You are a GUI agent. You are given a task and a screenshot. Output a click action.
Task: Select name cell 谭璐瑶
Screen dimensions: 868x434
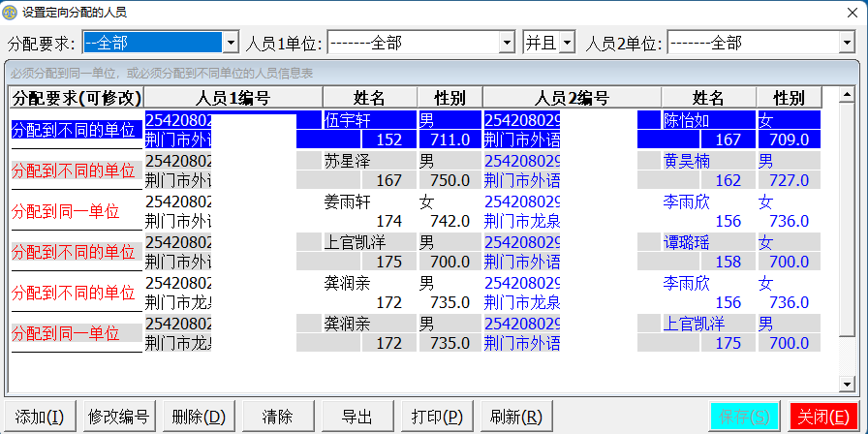click(x=708, y=242)
